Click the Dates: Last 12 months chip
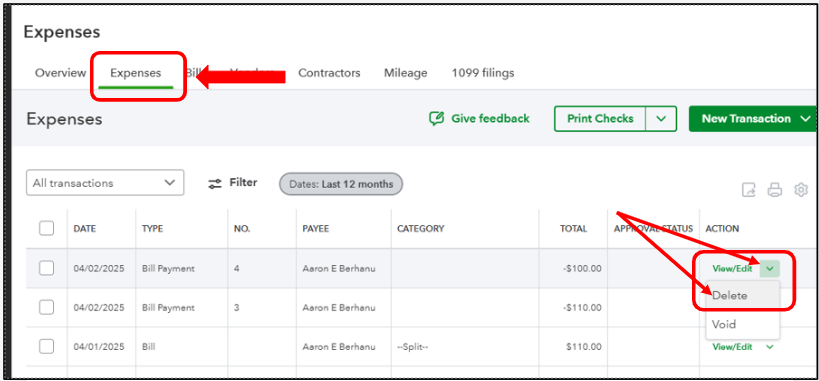This screenshot has height=381, width=819. click(341, 184)
